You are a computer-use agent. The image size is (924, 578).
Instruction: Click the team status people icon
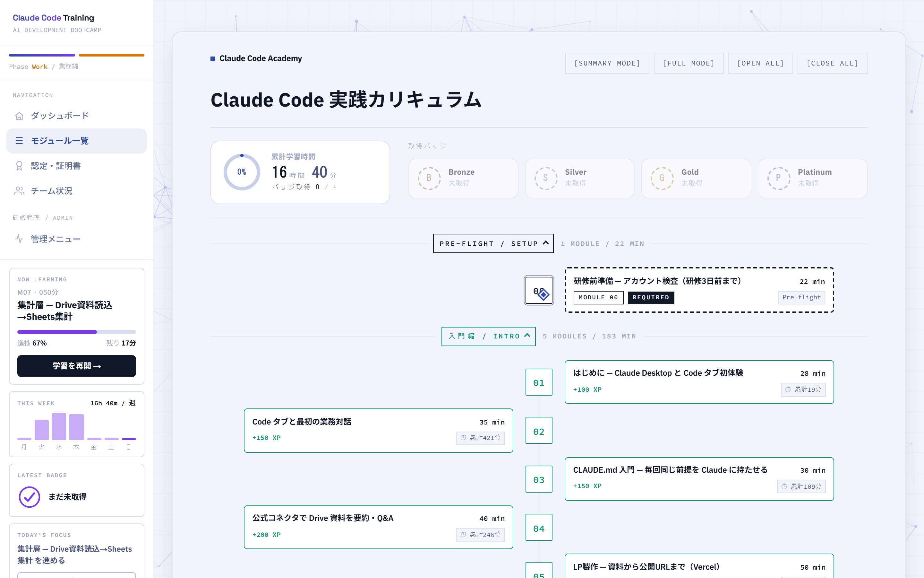point(19,191)
